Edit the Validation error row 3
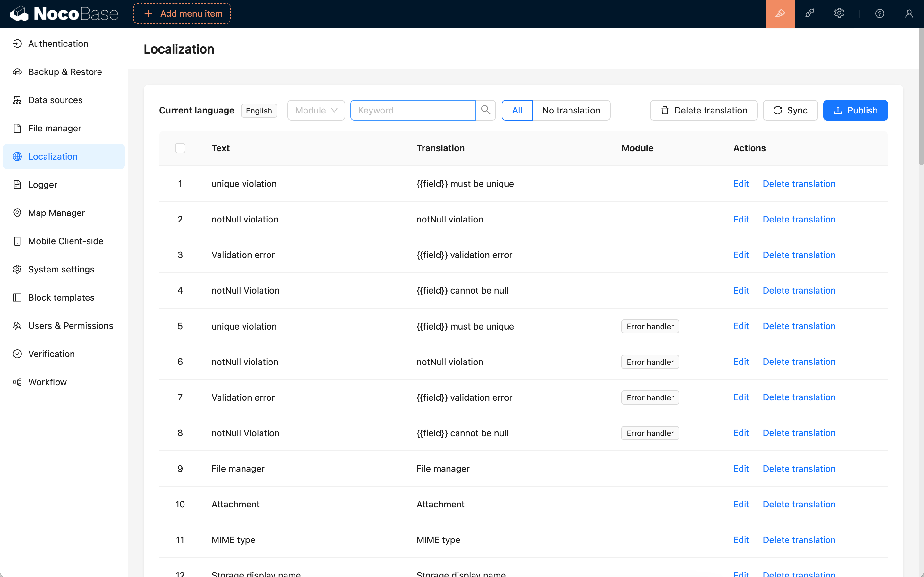Viewport: 924px width, 577px height. (x=741, y=255)
